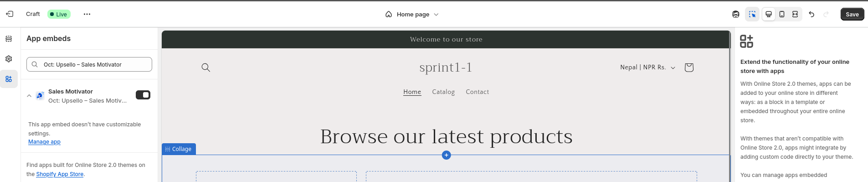Select the Collage section label tag
The height and width of the screenshot is (182, 868).
pyautogui.click(x=179, y=149)
